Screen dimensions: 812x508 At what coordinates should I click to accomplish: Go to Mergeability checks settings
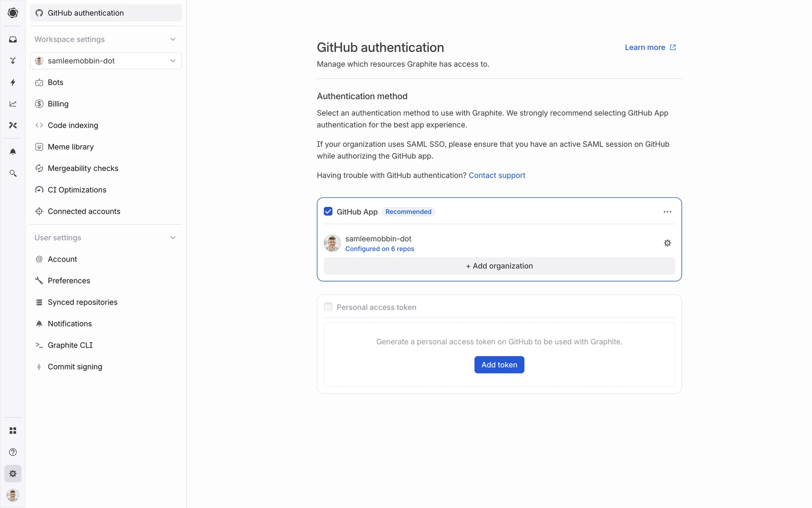(83, 168)
